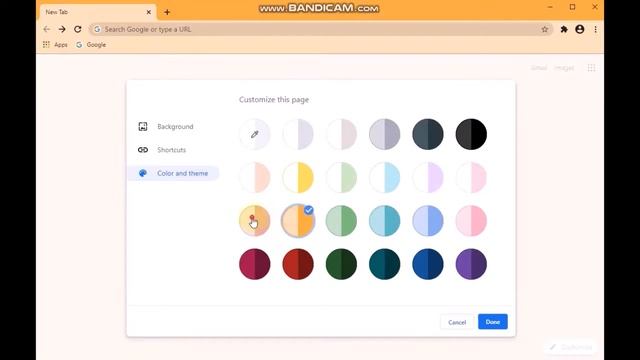The width and height of the screenshot is (640, 360).
Task: Choose the white and peach theme swatch
Action: 255,178
